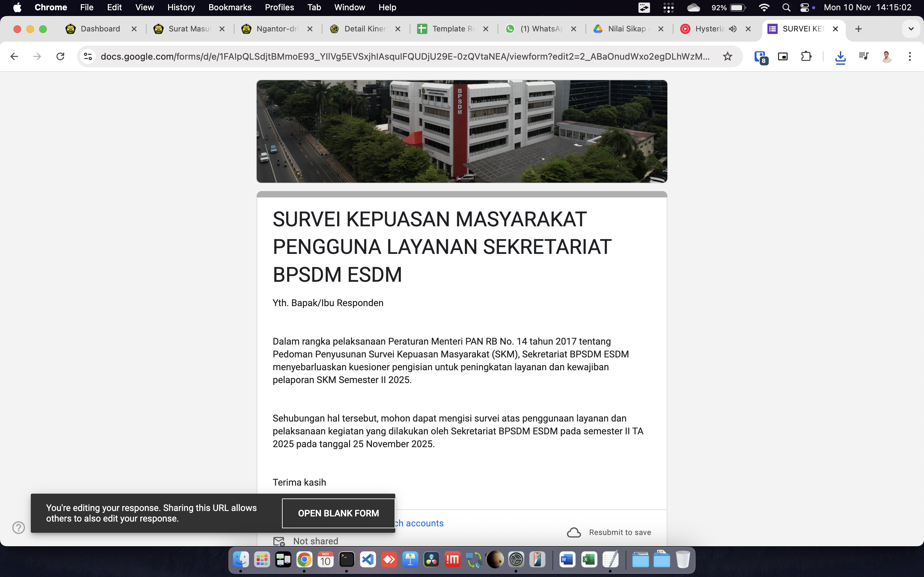Open the Bookmarks menu
924x577 pixels.
[229, 7]
